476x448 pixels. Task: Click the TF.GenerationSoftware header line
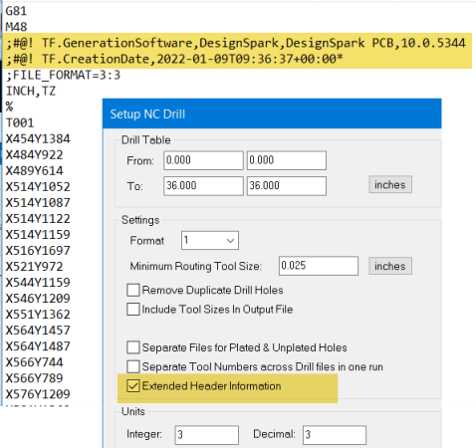(236, 43)
